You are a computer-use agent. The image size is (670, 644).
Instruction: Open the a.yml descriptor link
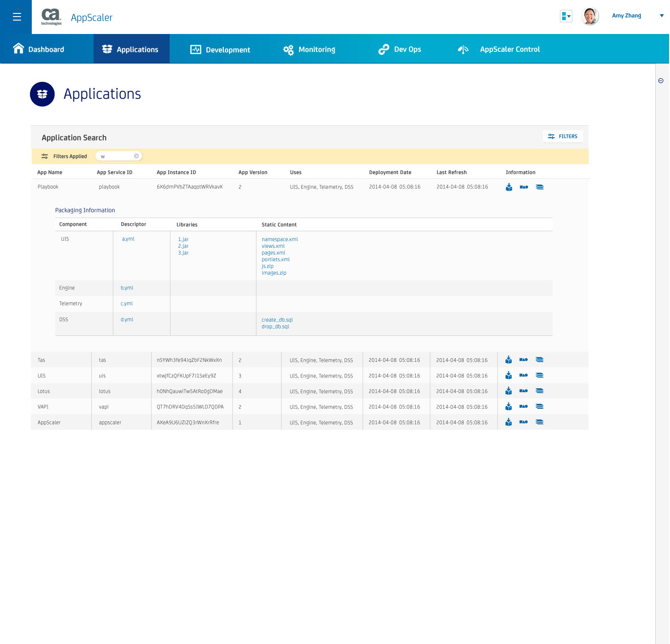128,239
